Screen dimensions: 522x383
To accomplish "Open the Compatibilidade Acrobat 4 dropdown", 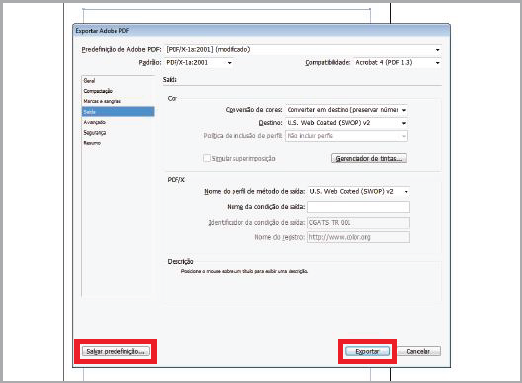I will pos(397,63).
